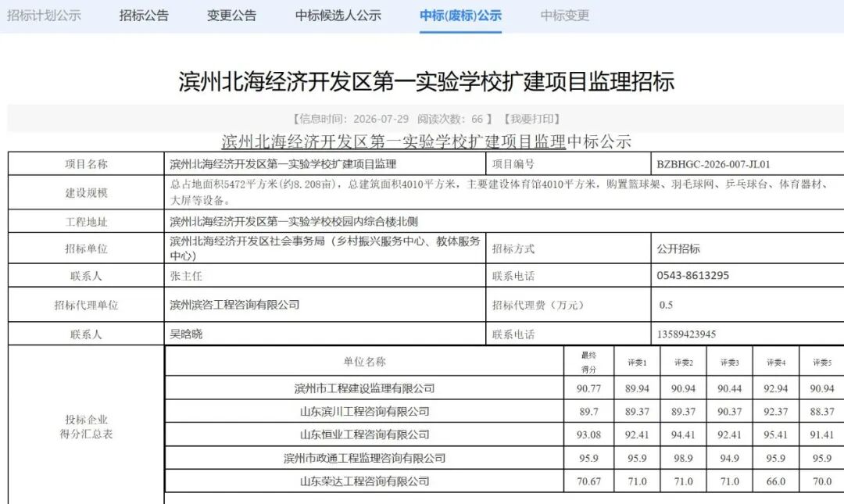Click company 山东滨川工程咨询有限公司
Viewport: 844px width, 504px height.
coord(364,411)
